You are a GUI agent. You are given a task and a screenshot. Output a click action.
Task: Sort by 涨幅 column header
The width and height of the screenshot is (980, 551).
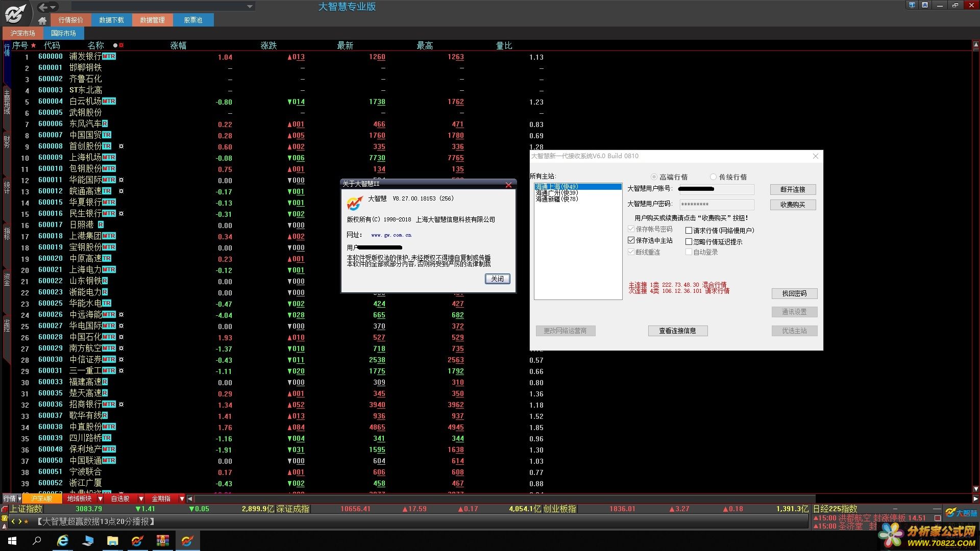click(x=178, y=45)
